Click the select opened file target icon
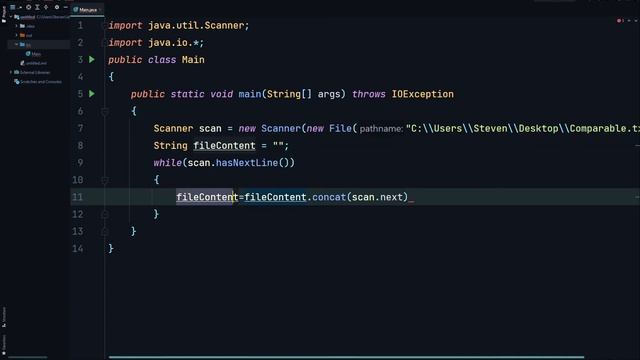640x360 pixels. point(28,7)
